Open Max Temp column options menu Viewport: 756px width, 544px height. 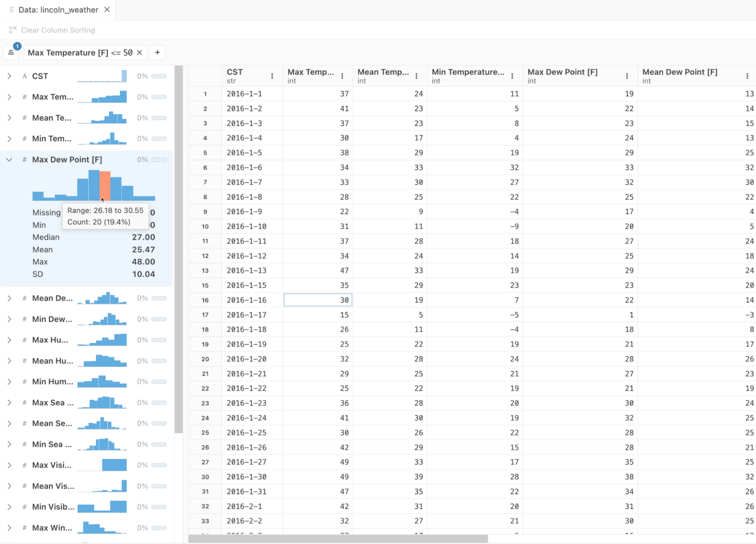[x=342, y=76]
